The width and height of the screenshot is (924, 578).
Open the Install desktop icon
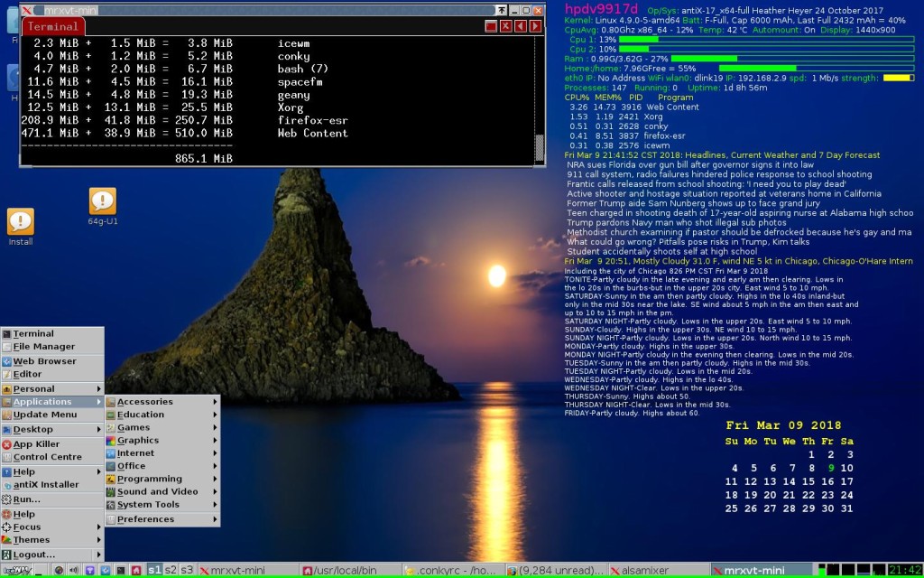coord(21,222)
